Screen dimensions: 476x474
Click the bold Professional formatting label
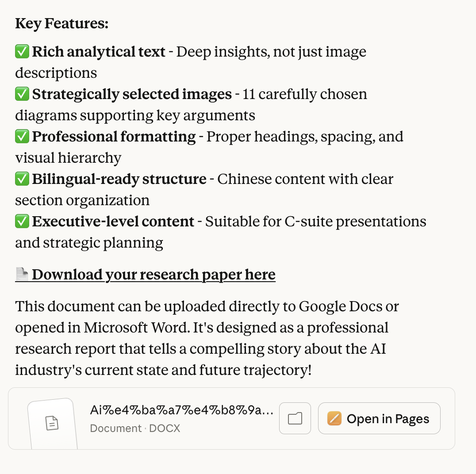coord(114,137)
